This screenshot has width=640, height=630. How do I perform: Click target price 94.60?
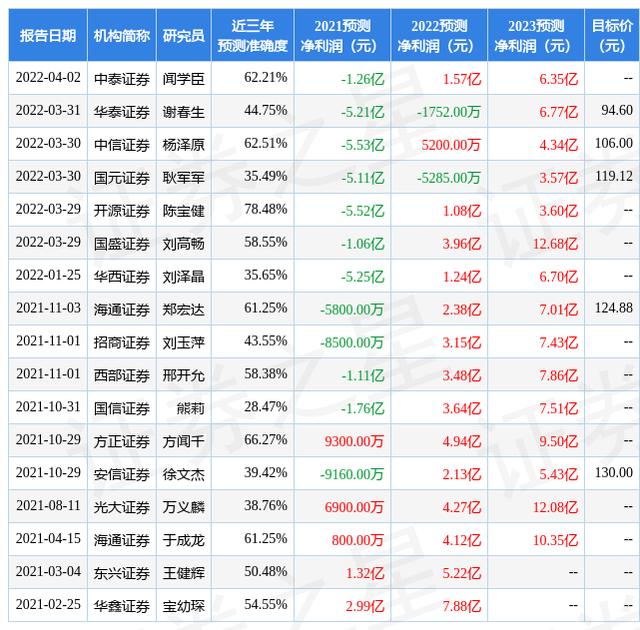617,110
